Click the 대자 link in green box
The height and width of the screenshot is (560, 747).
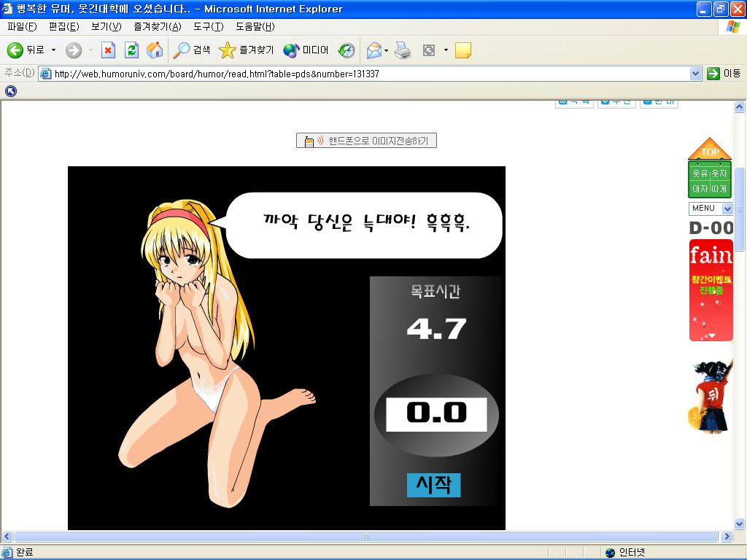(700, 189)
